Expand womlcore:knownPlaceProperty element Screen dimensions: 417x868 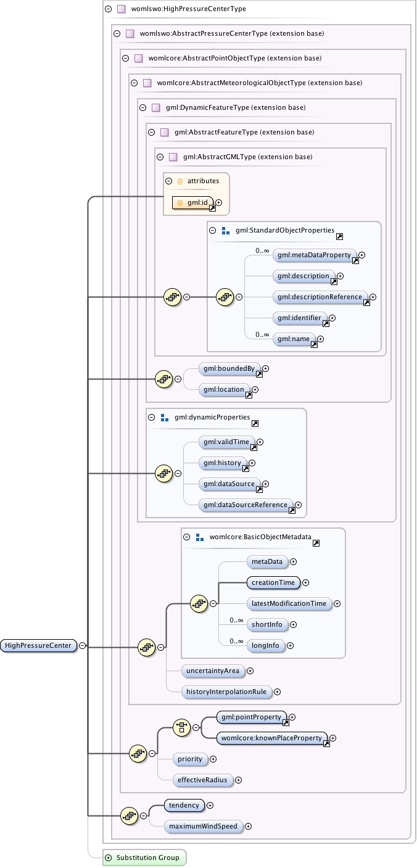pos(332,738)
